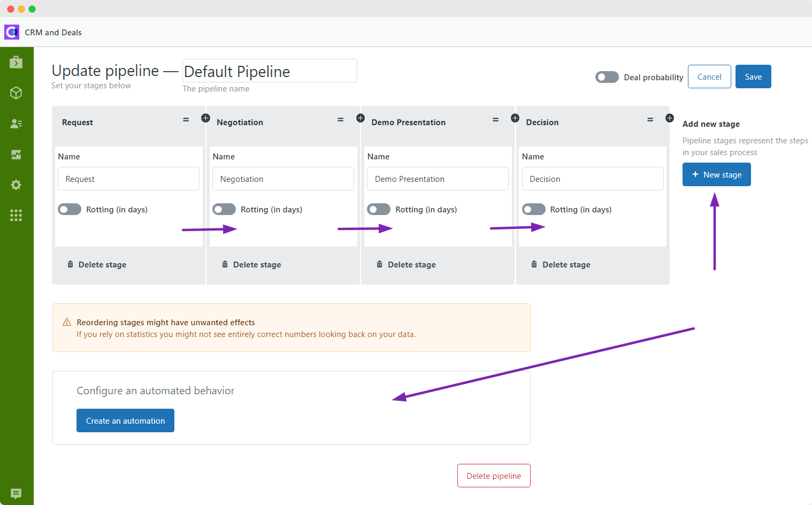The image size is (812, 505).
Task: Select the Products cube icon in sidebar
Action: click(x=16, y=93)
